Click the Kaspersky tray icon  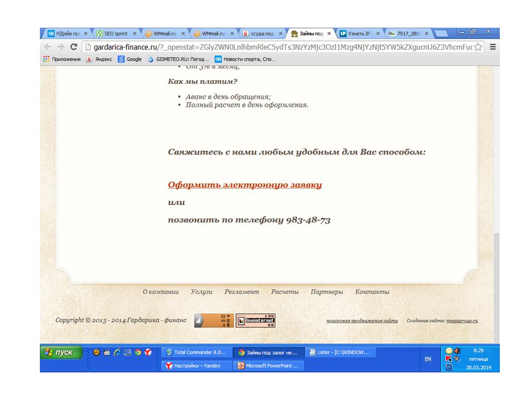[x=448, y=359]
